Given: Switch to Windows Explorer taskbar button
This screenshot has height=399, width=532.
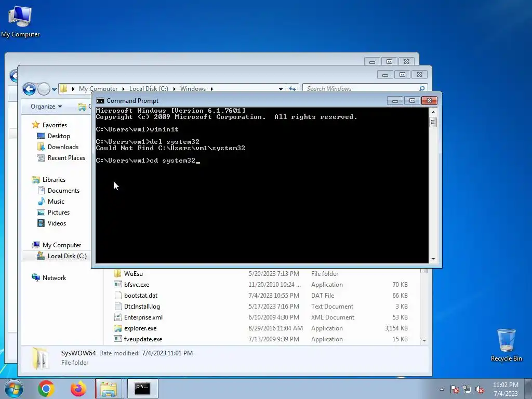Looking at the screenshot, I should point(109,389).
